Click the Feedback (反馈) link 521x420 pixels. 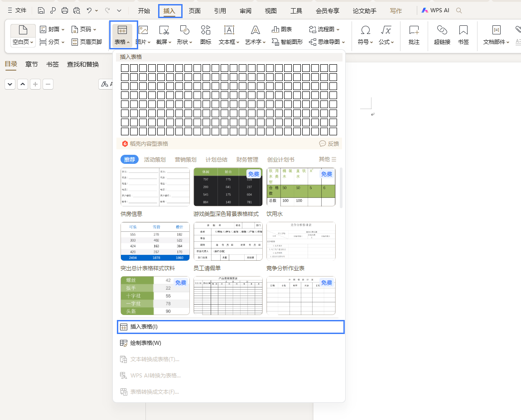pos(329,144)
